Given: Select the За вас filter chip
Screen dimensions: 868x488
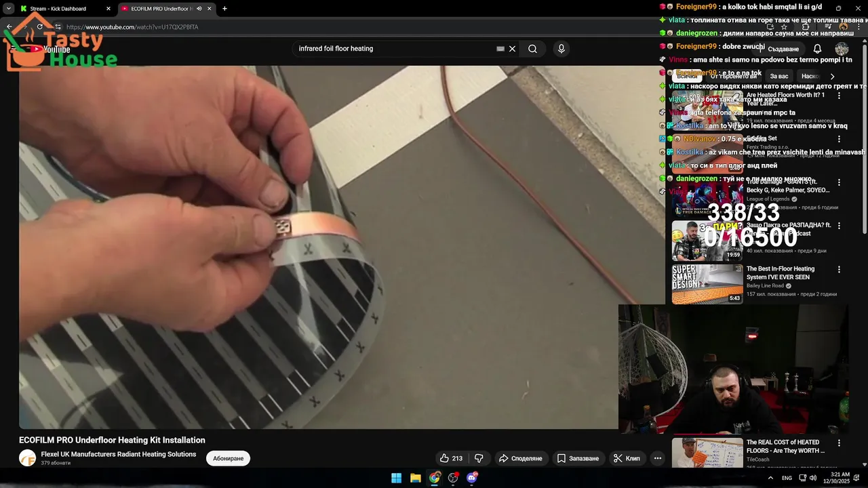Looking at the screenshot, I should [x=778, y=76].
